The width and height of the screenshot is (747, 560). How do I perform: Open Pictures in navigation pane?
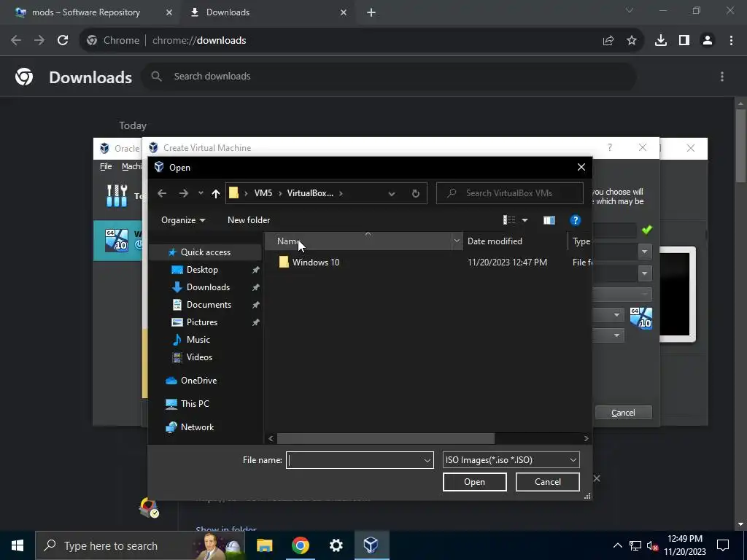[x=202, y=322]
